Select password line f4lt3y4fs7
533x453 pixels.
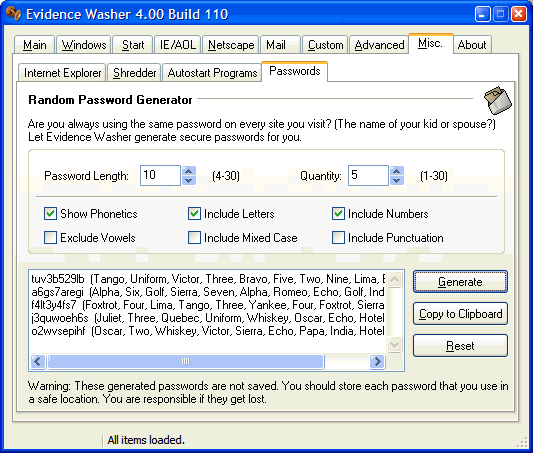pyautogui.click(x=208, y=305)
